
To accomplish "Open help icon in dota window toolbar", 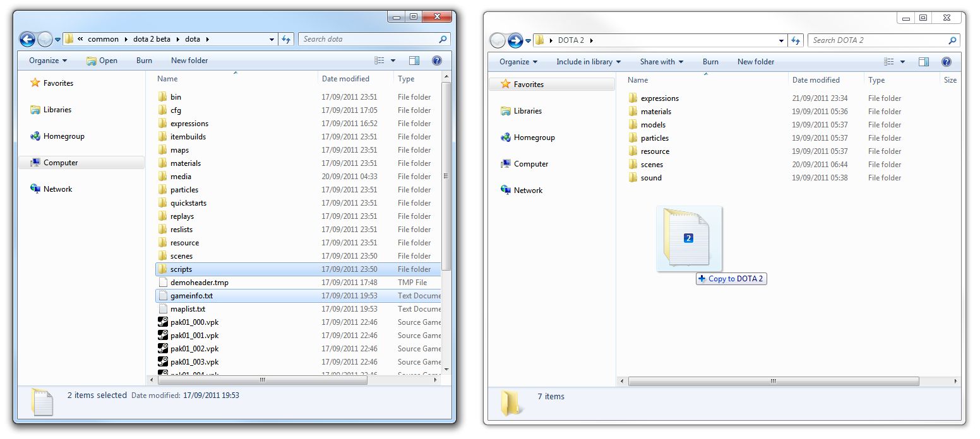I will coord(436,61).
